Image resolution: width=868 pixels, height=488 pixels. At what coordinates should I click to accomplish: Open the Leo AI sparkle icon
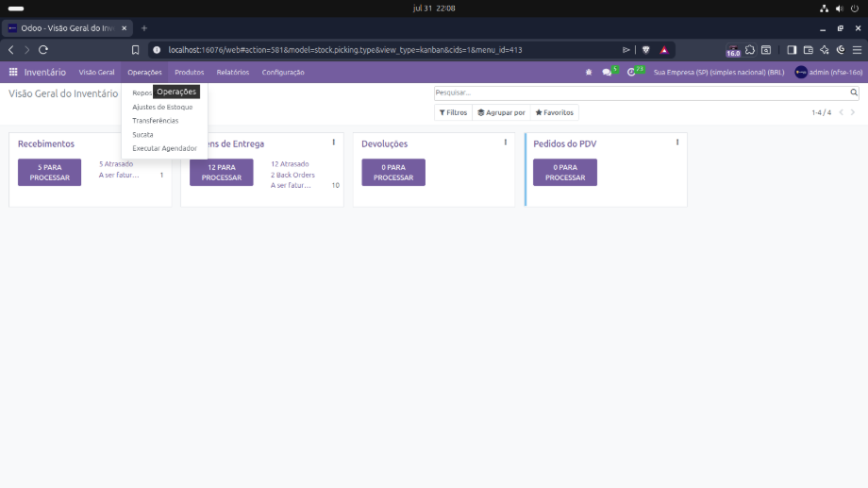coord(825,50)
